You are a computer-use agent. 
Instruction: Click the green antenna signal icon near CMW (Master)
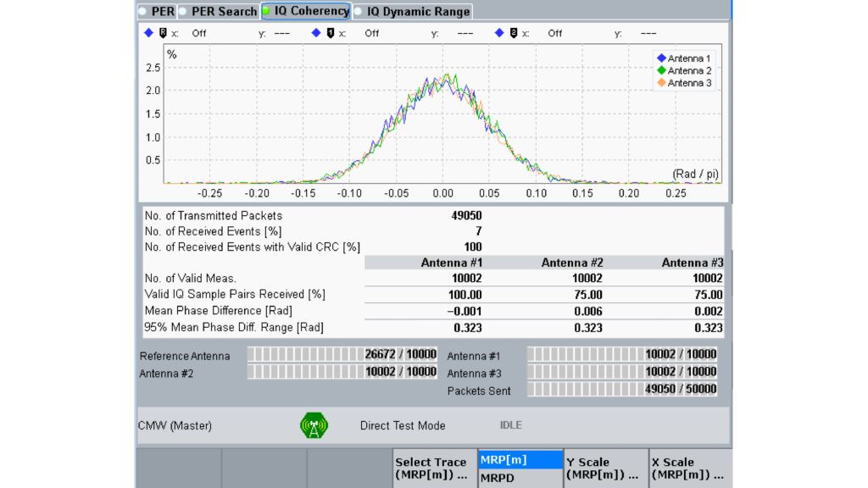coord(314,425)
